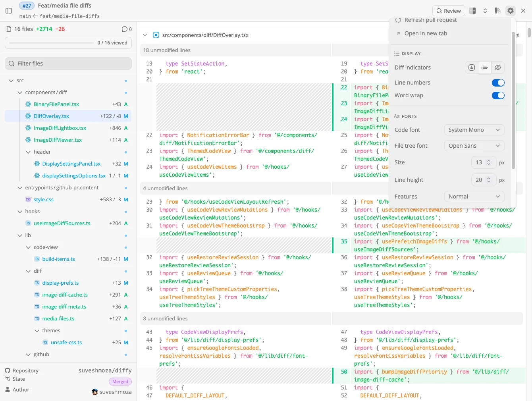This screenshot has height=401, width=532.
Task: Click the Merged state badge
Action: (x=120, y=382)
